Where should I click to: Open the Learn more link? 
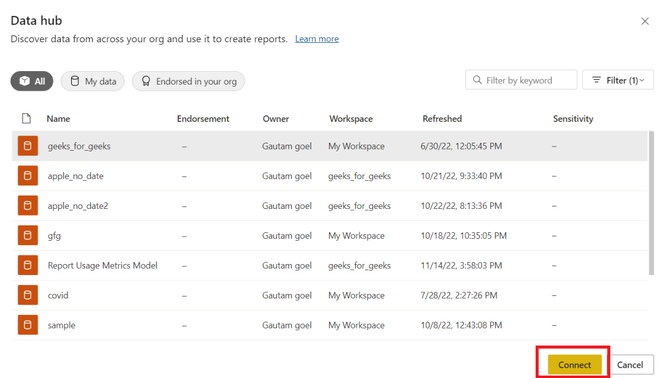317,39
